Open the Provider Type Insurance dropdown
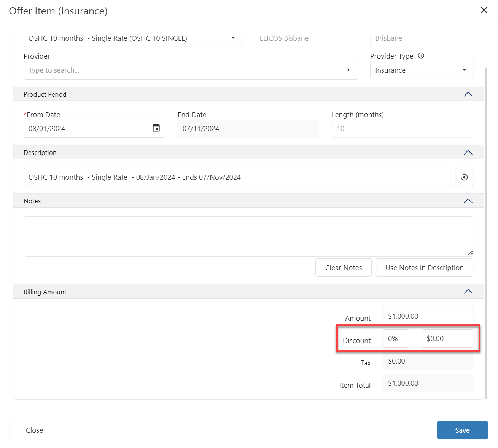Screen dimensions: 498x448 click(x=464, y=70)
